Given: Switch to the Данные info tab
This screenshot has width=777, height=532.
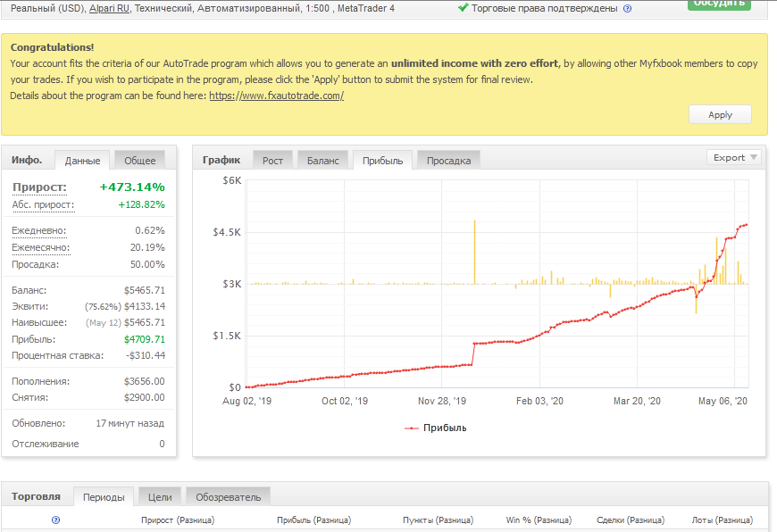Looking at the screenshot, I should [x=82, y=161].
